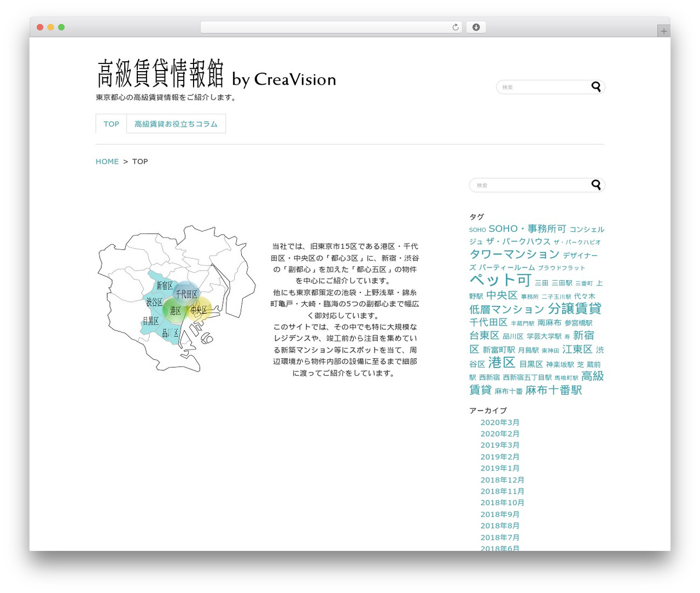Go to the HOME breadcrumb link
Viewport: 700px width, 593px height.
107,161
